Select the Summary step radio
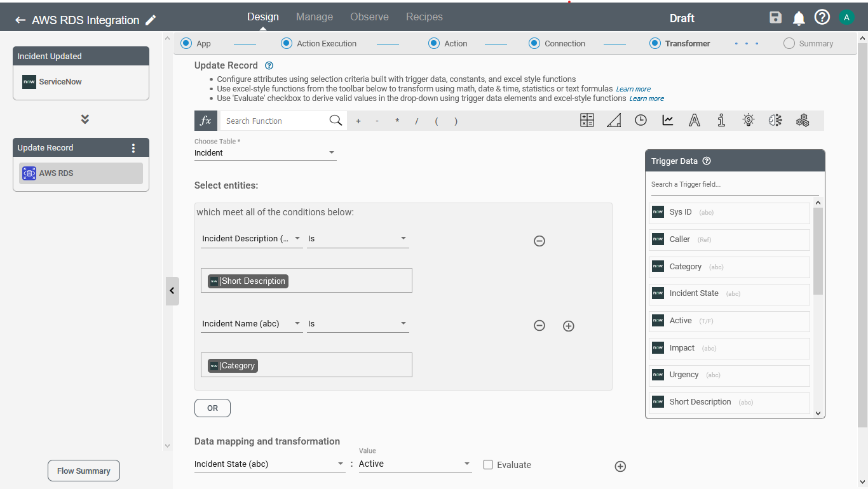The height and width of the screenshot is (489, 868). click(x=789, y=43)
